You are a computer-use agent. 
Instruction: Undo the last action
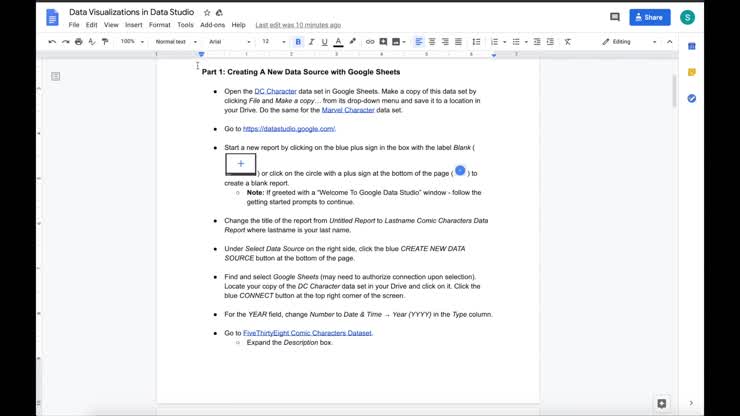pos(52,42)
